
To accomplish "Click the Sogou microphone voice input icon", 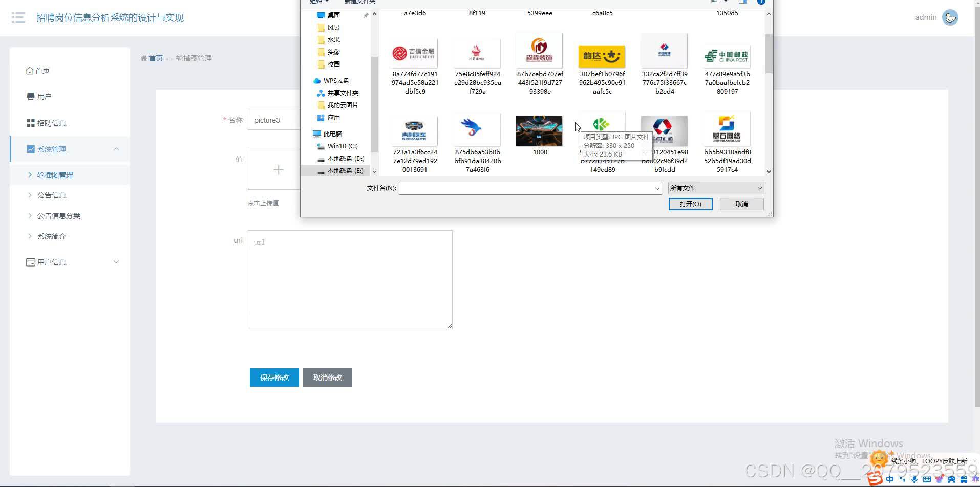I will (914, 479).
